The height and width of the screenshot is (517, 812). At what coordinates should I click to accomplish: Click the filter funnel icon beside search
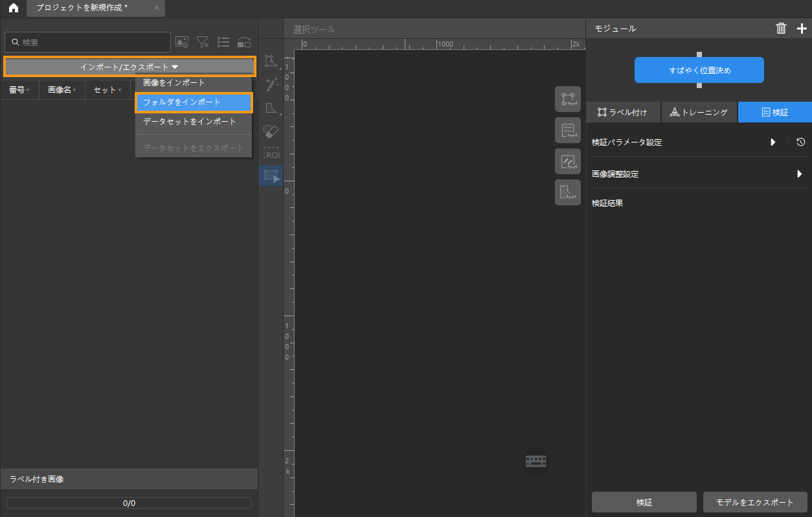click(203, 42)
